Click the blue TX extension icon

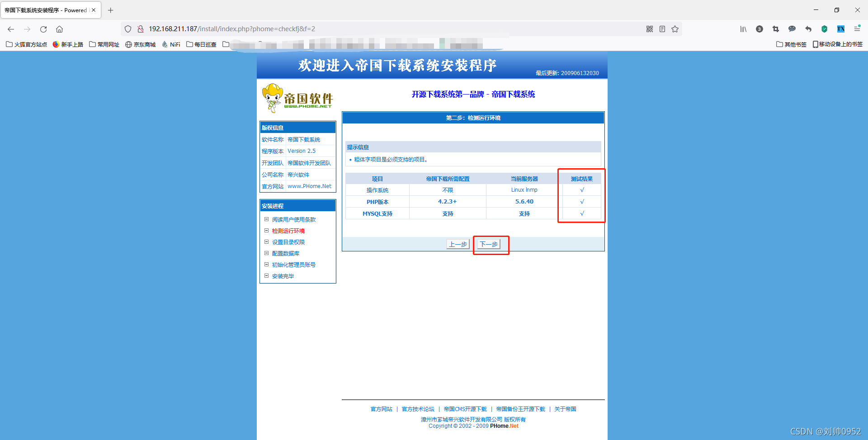tap(841, 29)
